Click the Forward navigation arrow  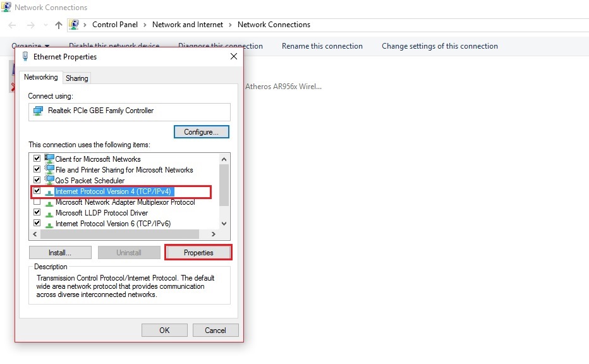31,25
